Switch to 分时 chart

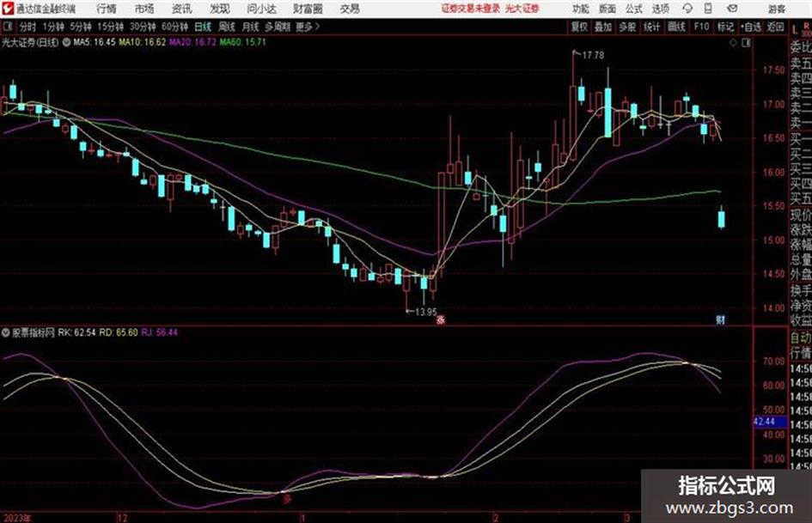(x=27, y=27)
